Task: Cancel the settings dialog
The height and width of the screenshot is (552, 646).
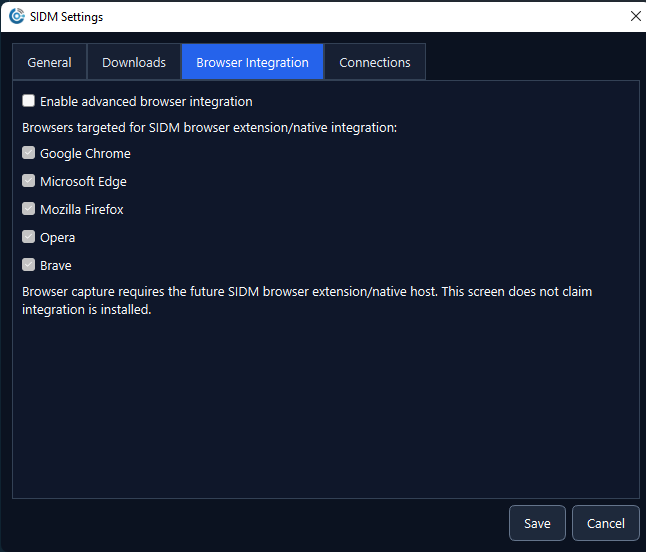Action: (606, 523)
